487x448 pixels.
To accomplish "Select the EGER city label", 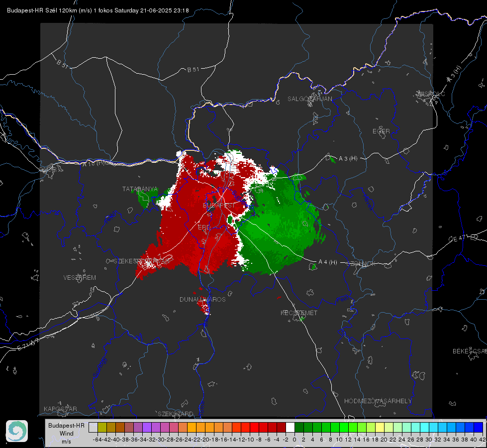I will click(x=381, y=131).
